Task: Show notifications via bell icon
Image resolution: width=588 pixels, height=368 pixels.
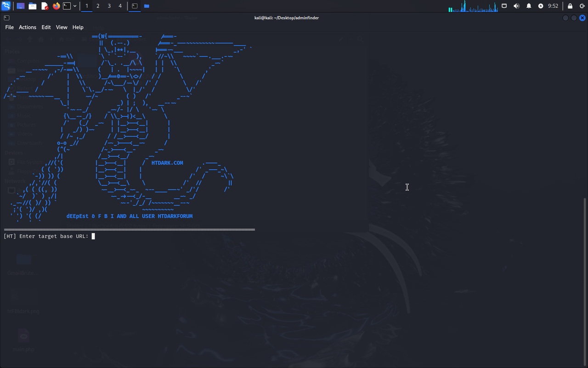Action: click(x=529, y=6)
